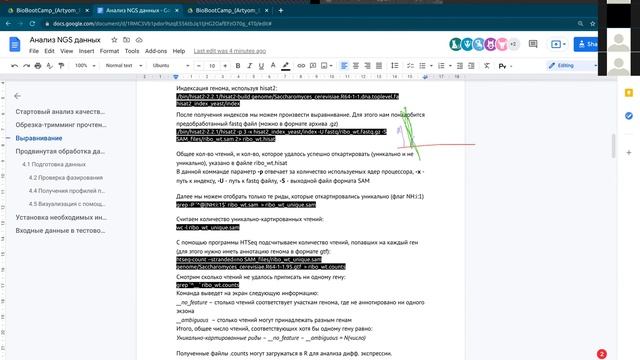Print the document via printer icon
Viewport: 640px width, 360px height.
[x=38, y=66]
